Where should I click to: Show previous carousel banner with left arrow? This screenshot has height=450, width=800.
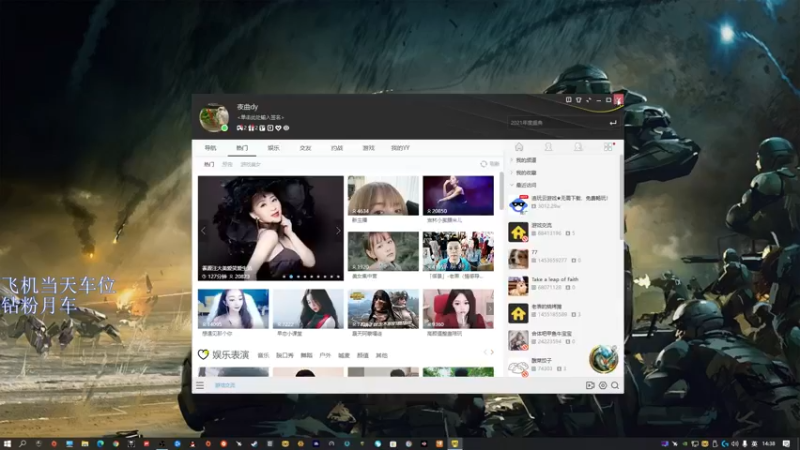point(203,231)
